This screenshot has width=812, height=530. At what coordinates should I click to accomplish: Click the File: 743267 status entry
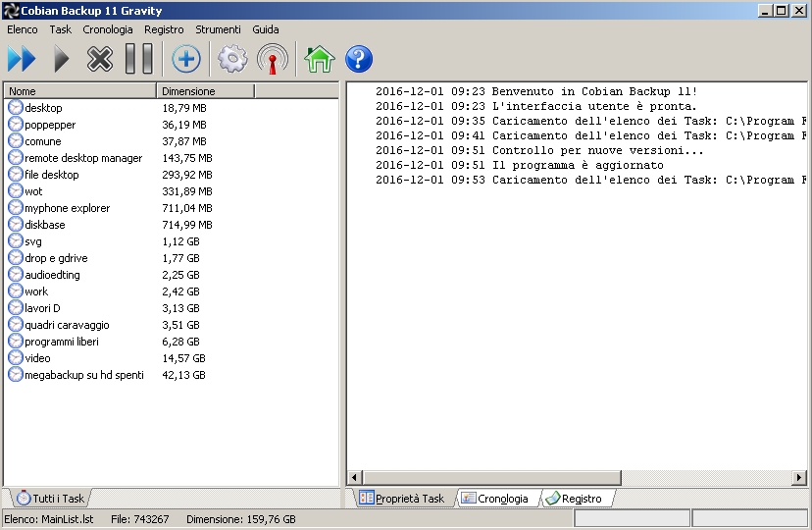click(140, 519)
